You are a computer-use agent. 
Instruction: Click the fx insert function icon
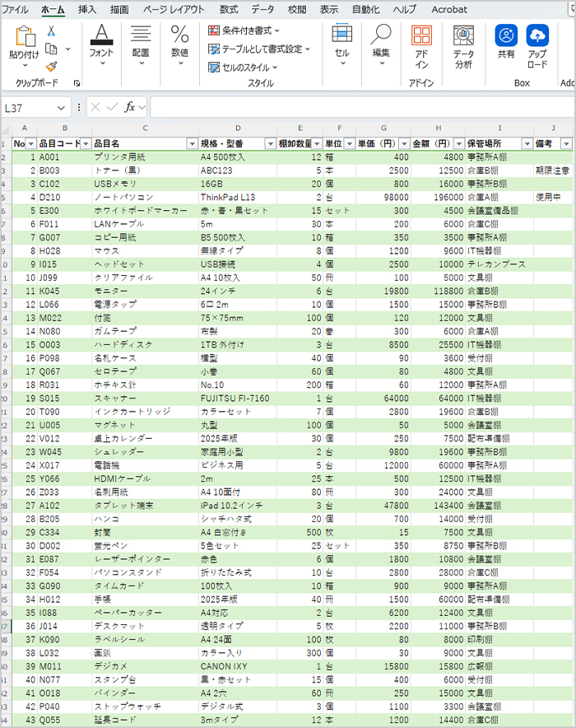tap(129, 107)
